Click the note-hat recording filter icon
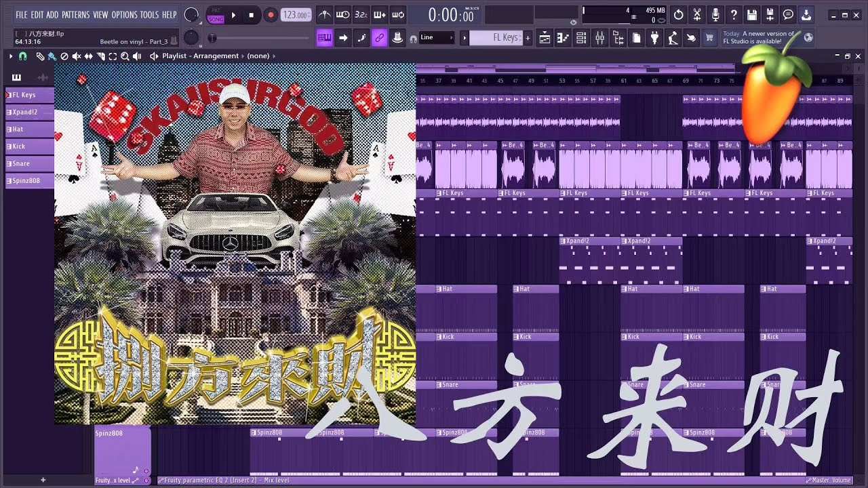This screenshot has height=488, width=868. tap(398, 38)
